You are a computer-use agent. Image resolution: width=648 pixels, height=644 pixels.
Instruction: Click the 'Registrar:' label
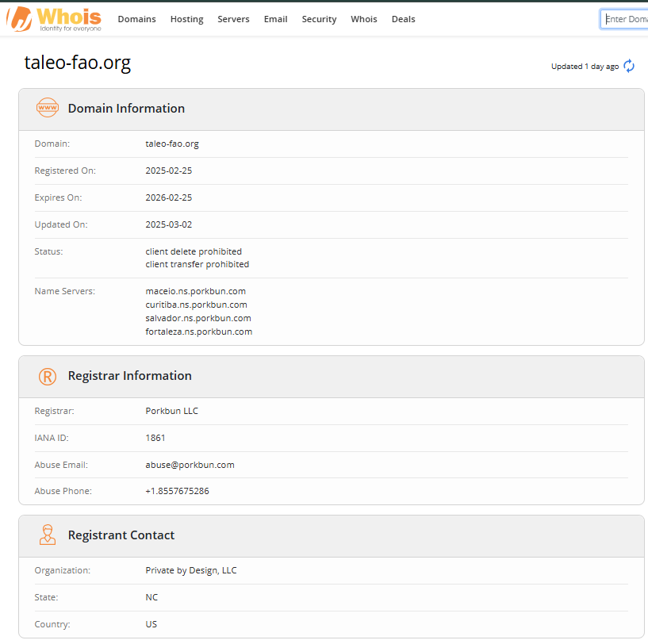coord(55,411)
